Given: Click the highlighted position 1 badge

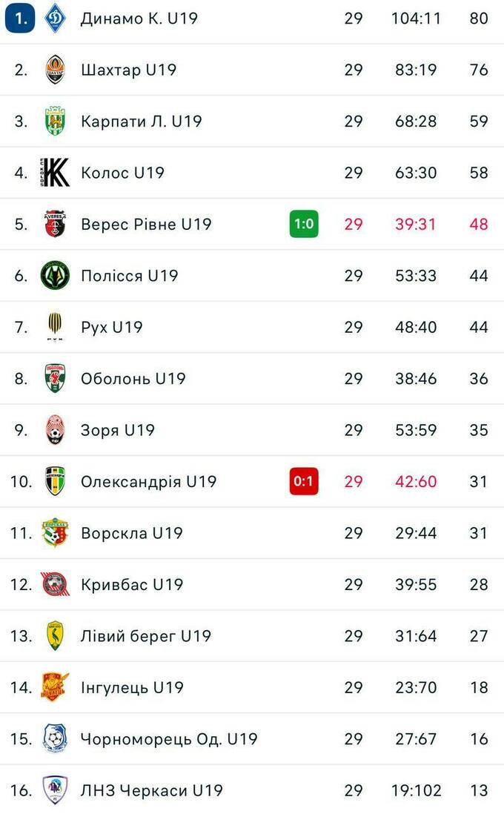Looking at the screenshot, I should (19, 19).
